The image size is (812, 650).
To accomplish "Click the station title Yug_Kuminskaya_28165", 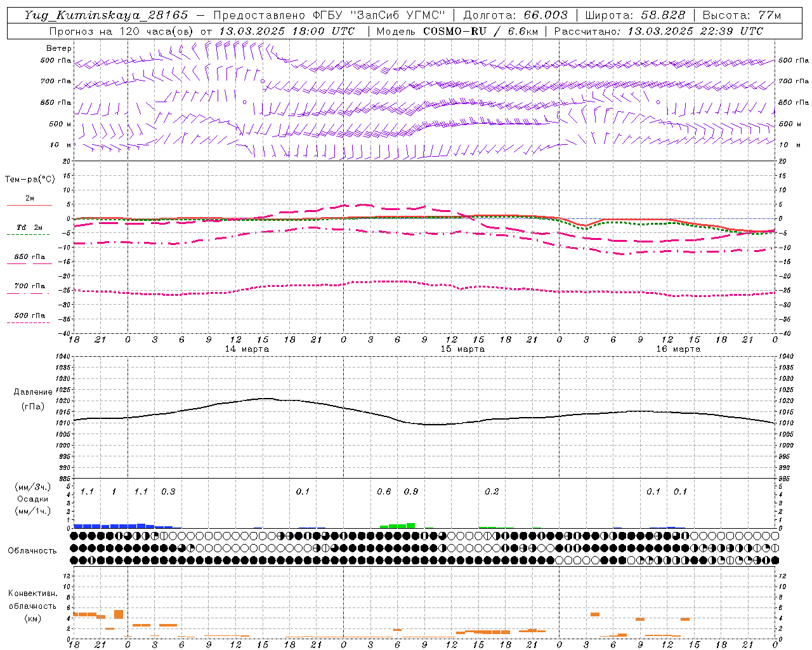I will click(x=106, y=15).
